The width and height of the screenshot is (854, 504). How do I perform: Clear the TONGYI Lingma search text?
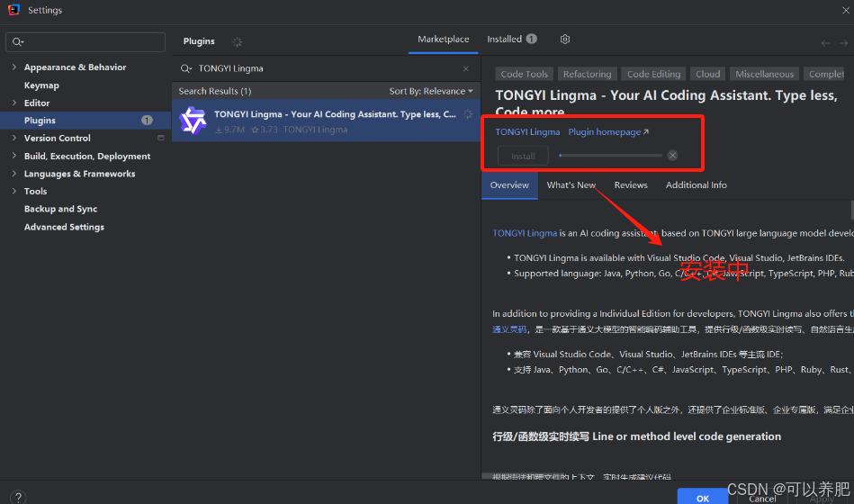pyautogui.click(x=465, y=68)
